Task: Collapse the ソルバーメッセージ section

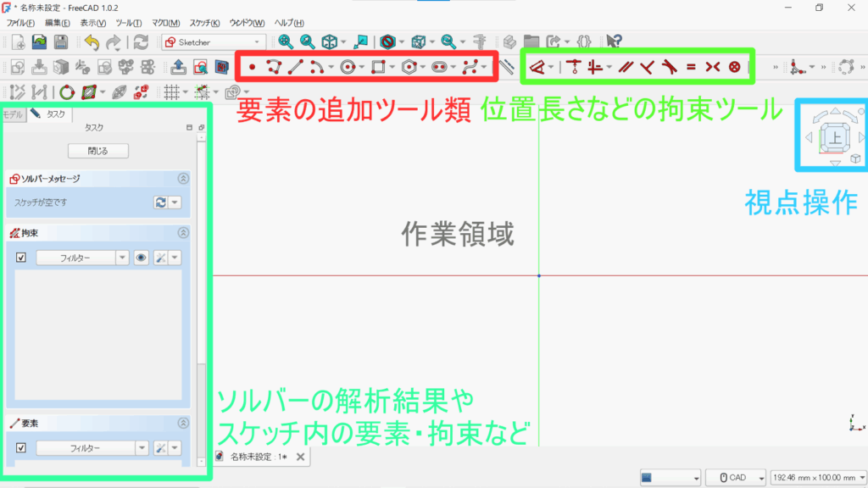Action: tap(183, 179)
